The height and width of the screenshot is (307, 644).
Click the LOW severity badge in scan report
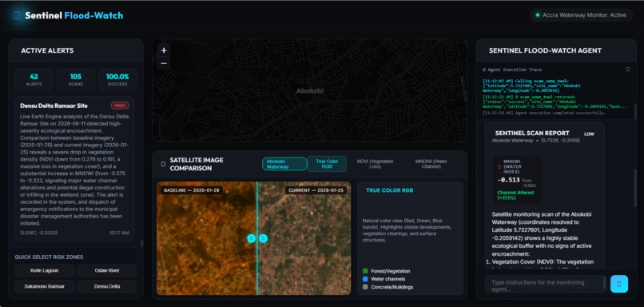pyautogui.click(x=589, y=134)
